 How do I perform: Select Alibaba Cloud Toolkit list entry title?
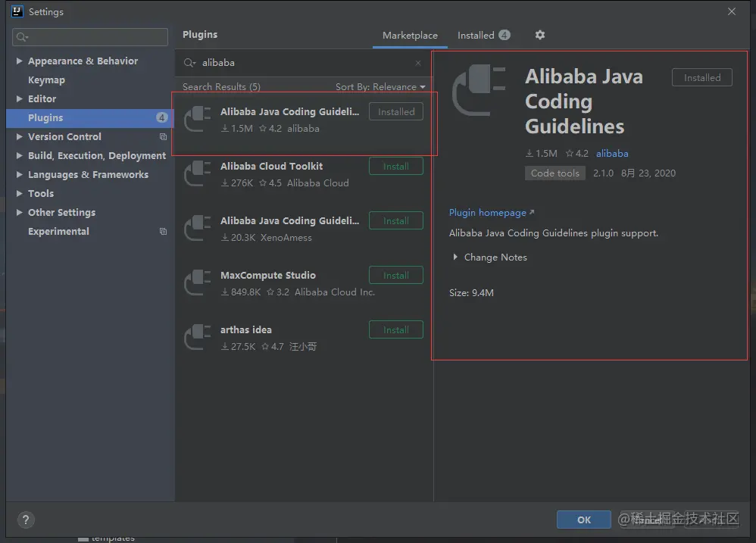tap(271, 166)
